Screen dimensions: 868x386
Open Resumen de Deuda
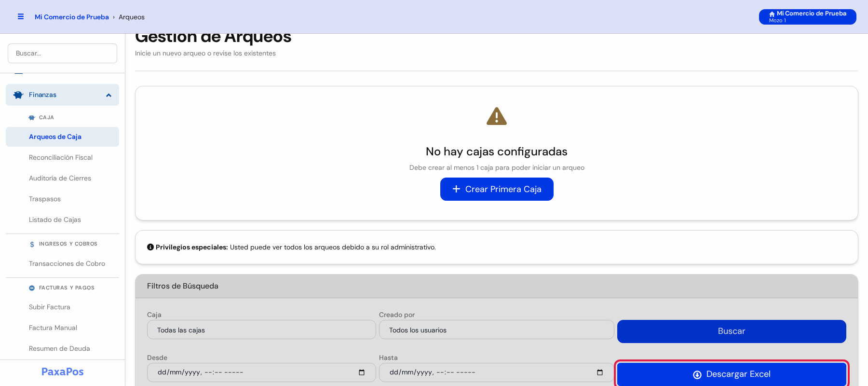click(62, 348)
